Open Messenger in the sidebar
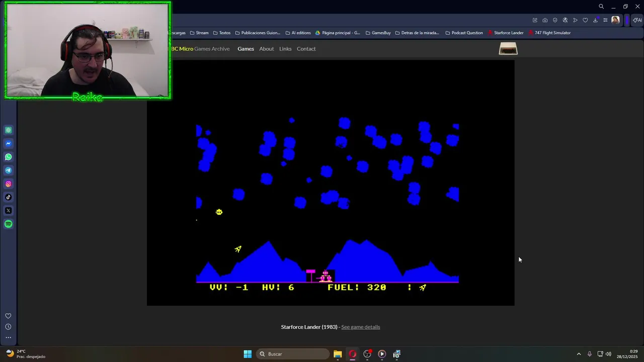The height and width of the screenshot is (362, 644). click(9, 144)
